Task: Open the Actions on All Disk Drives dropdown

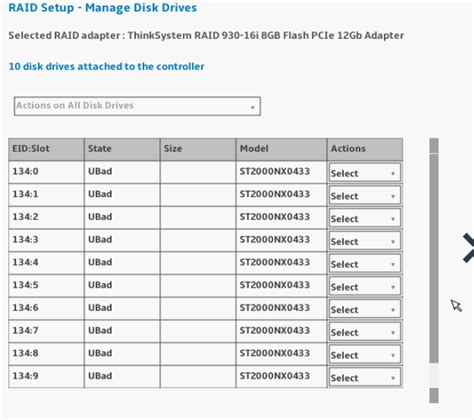Action: (137, 106)
